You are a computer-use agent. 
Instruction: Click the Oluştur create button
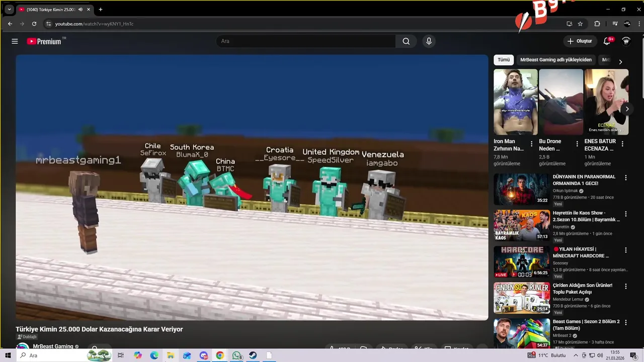(x=580, y=41)
